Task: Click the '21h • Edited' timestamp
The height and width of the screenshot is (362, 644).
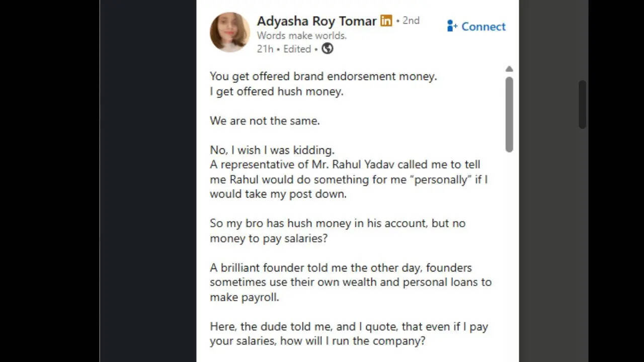Action: (x=284, y=49)
